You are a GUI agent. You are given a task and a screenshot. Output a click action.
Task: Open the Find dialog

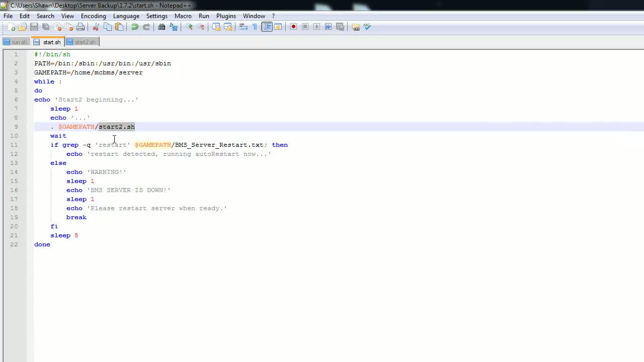click(x=162, y=27)
